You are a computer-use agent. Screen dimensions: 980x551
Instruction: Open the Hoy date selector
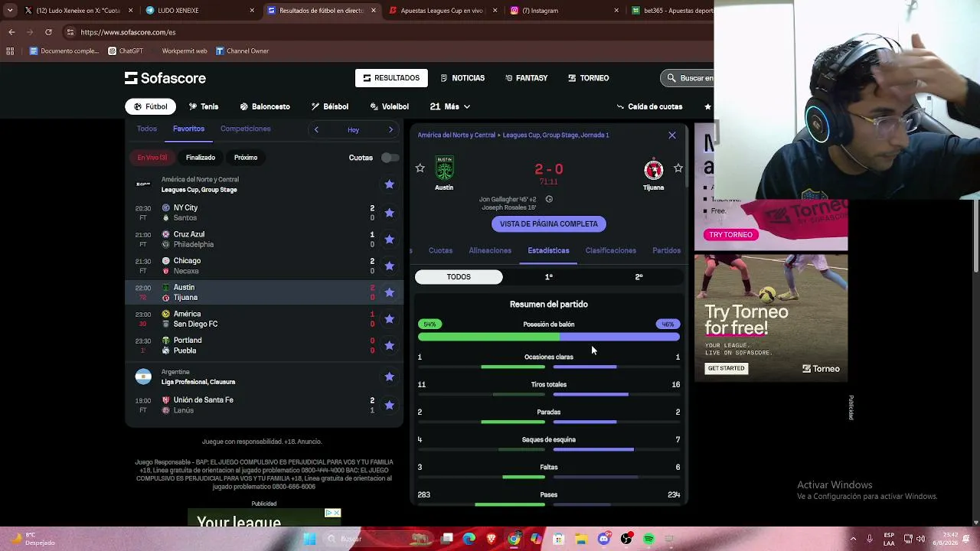(x=353, y=129)
